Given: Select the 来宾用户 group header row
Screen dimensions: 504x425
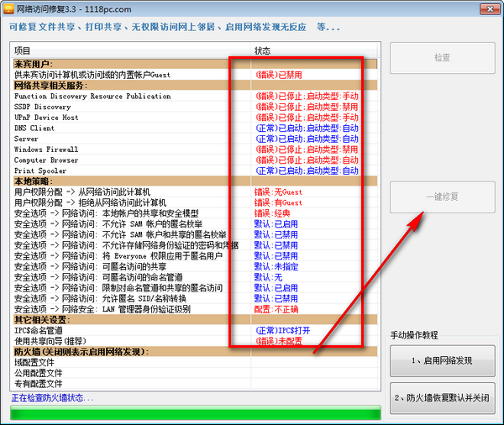Looking at the screenshot, I should point(195,64).
